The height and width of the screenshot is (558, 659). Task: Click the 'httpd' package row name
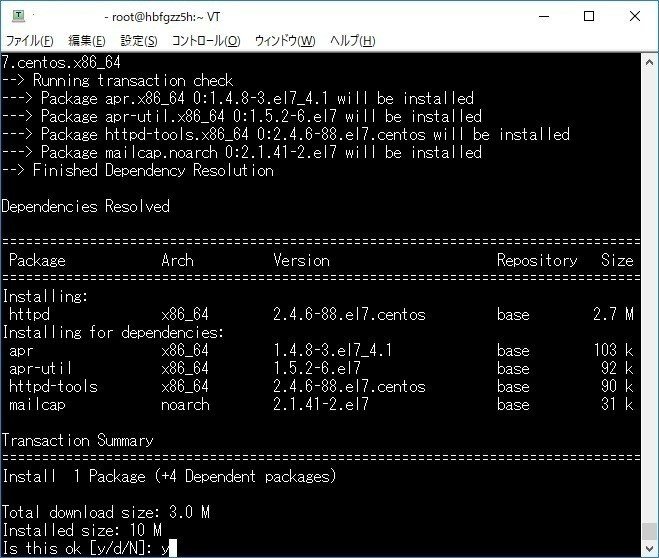coord(29,314)
